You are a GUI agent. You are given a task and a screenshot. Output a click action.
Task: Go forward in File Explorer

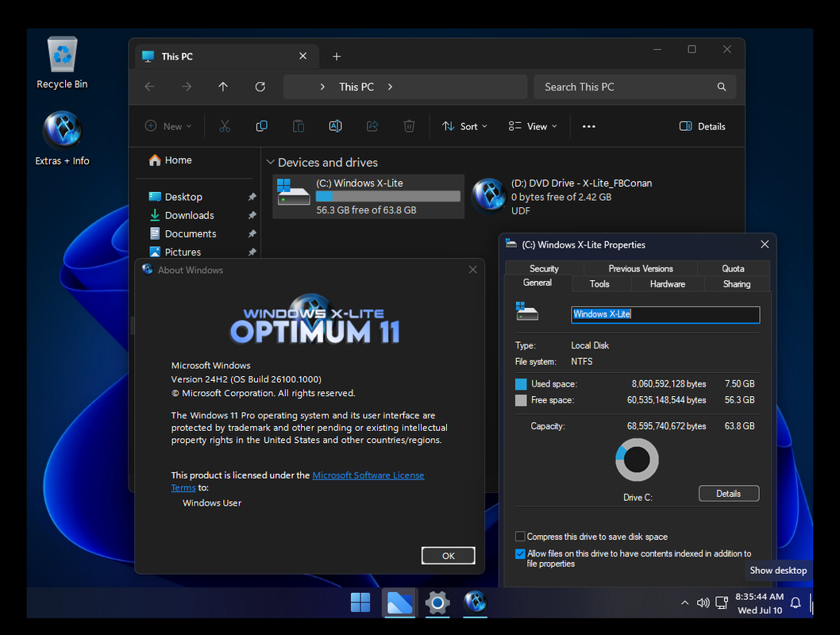[187, 87]
